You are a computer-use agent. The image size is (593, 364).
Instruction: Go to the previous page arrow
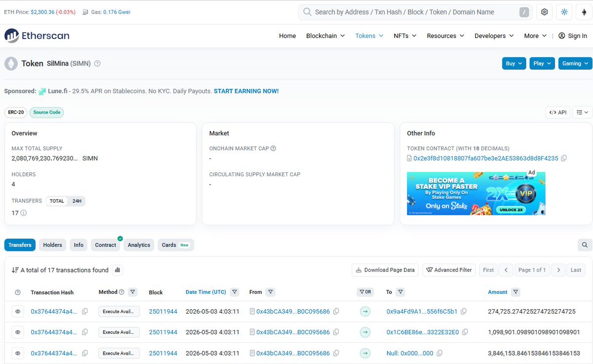(x=506, y=270)
